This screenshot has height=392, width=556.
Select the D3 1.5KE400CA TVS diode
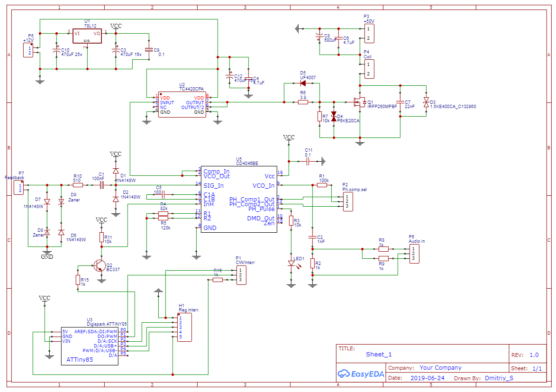pyautogui.click(x=426, y=102)
